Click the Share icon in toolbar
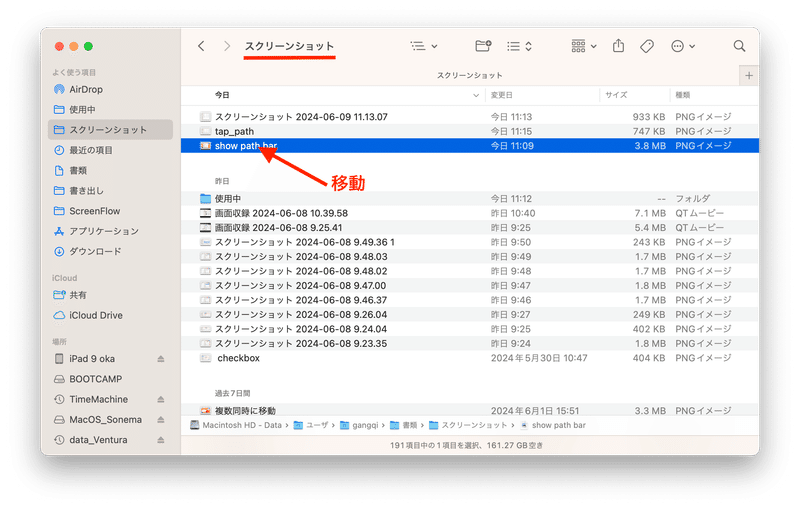 (618, 46)
